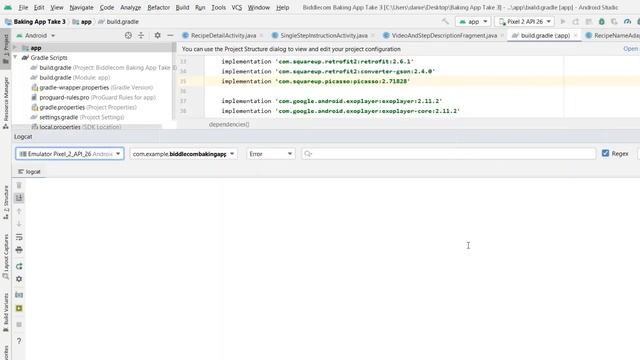Open logcat settings gear icon
640x360 pixels.
tap(19, 279)
